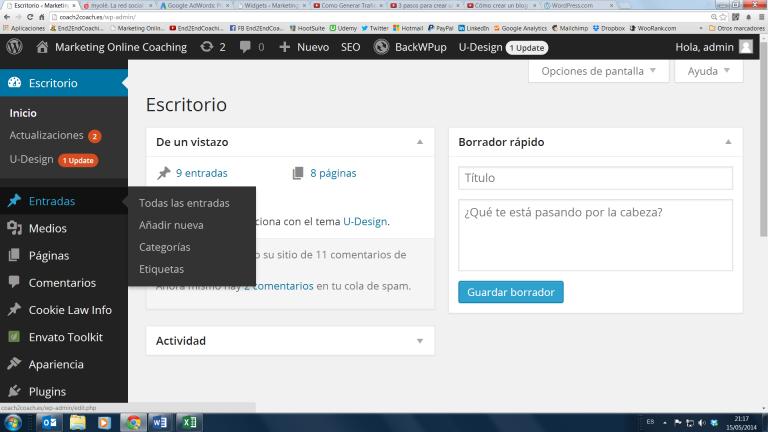Click Hola, admin account link
The image size is (768, 432).
click(704, 47)
